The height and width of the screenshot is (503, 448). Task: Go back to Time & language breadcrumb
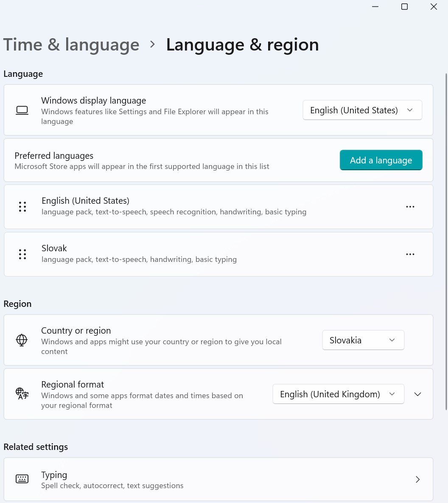71,45
